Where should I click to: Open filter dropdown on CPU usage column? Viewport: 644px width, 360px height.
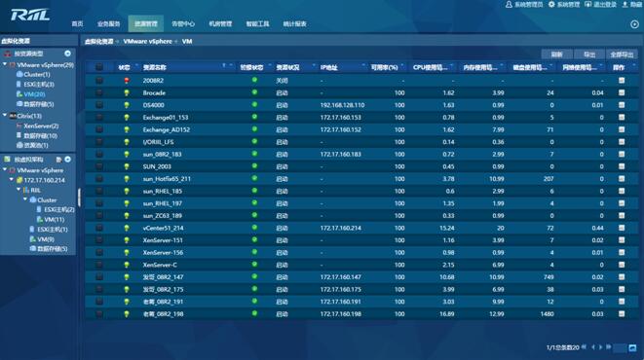pos(452,65)
